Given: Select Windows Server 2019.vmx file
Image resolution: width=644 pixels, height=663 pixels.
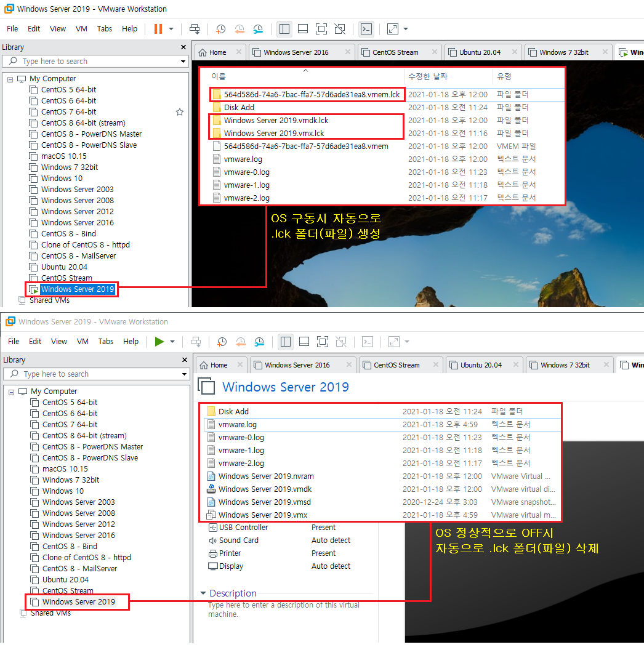Looking at the screenshot, I should tap(263, 515).
